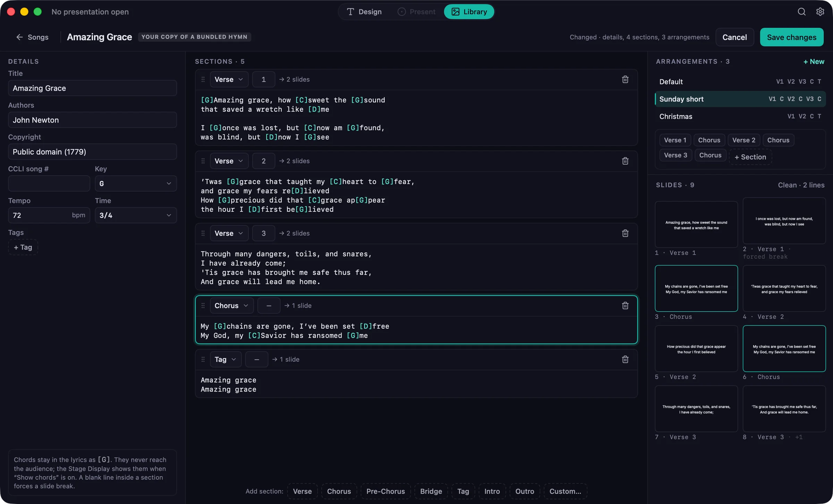Screen dimensions: 833x504
Task: Delete the Verse 1 section via trash icon
Action: pos(625,79)
